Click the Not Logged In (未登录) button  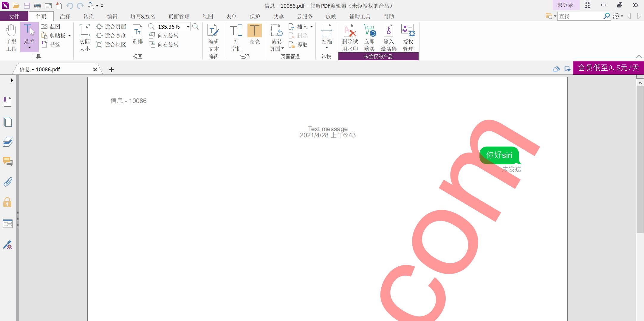click(565, 5)
